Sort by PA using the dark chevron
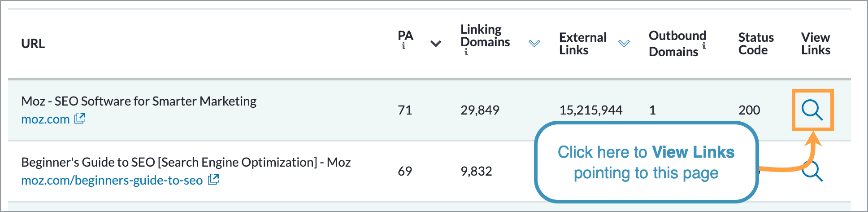 pyautogui.click(x=436, y=44)
